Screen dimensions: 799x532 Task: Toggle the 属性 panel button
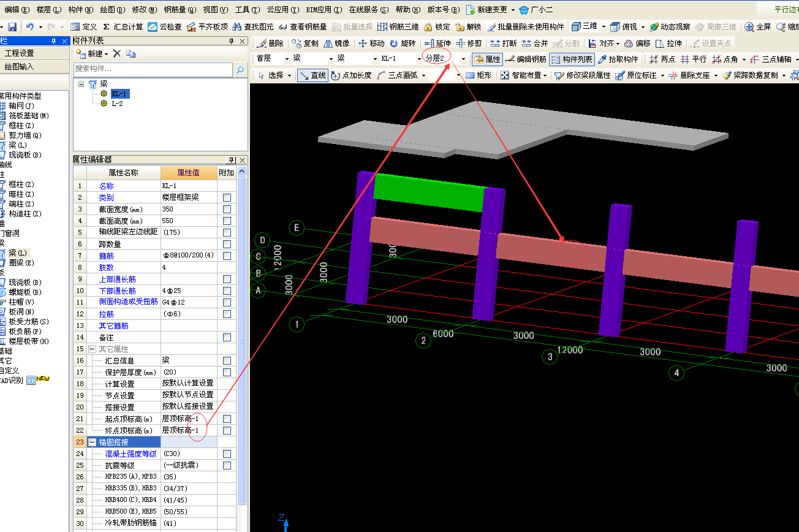pyautogui.click(x=487, y=59)
